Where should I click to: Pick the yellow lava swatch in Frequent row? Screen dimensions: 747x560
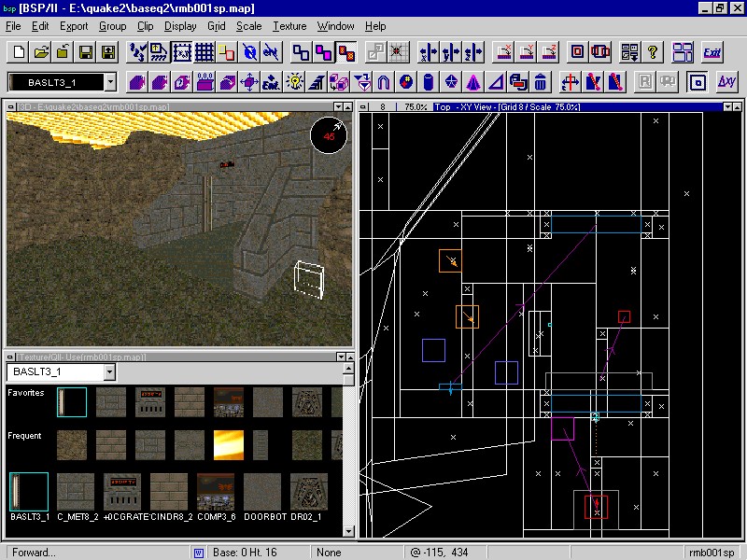pyautogui.click(x=229, y=445)
